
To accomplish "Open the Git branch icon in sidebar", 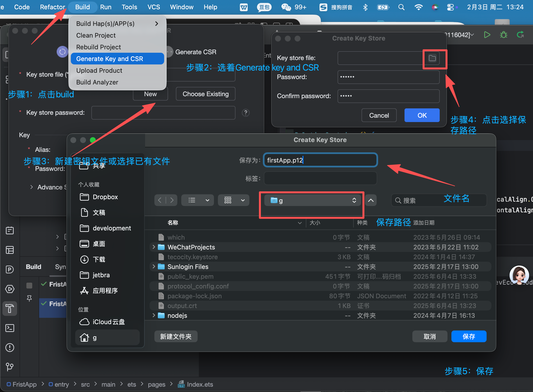I will [x=10, y=367].
